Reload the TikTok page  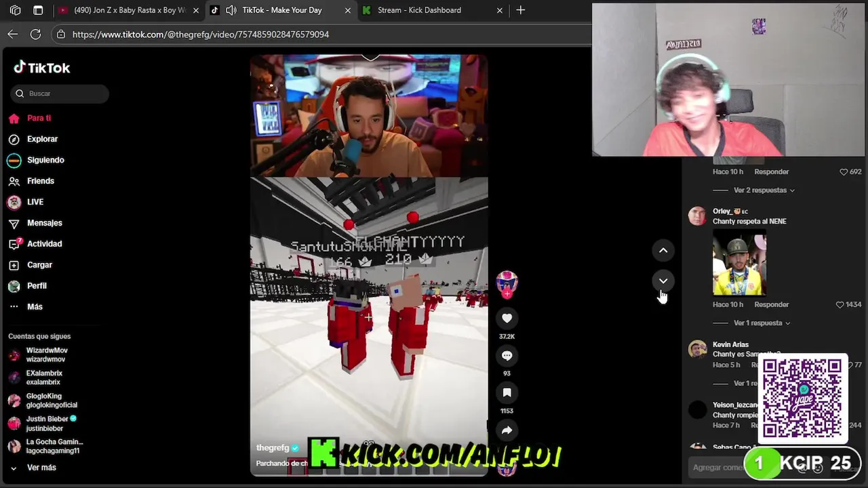click(x=35, y=34)
